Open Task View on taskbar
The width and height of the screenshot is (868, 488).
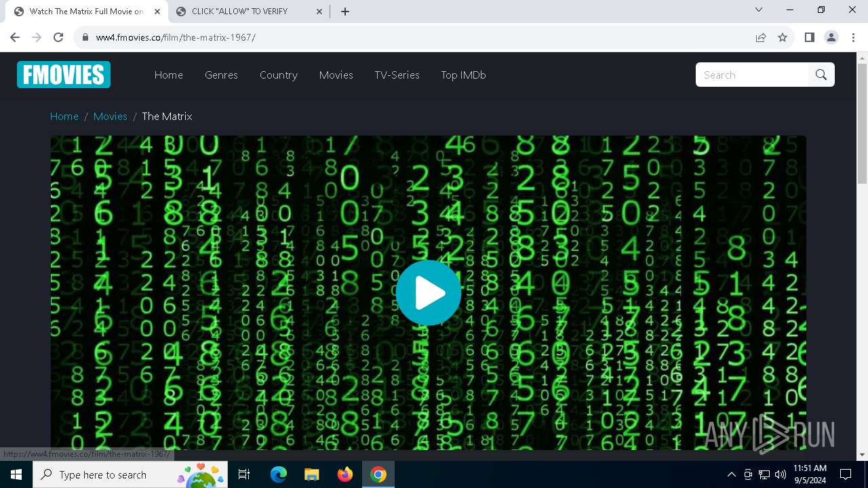[x=244, y=474]
